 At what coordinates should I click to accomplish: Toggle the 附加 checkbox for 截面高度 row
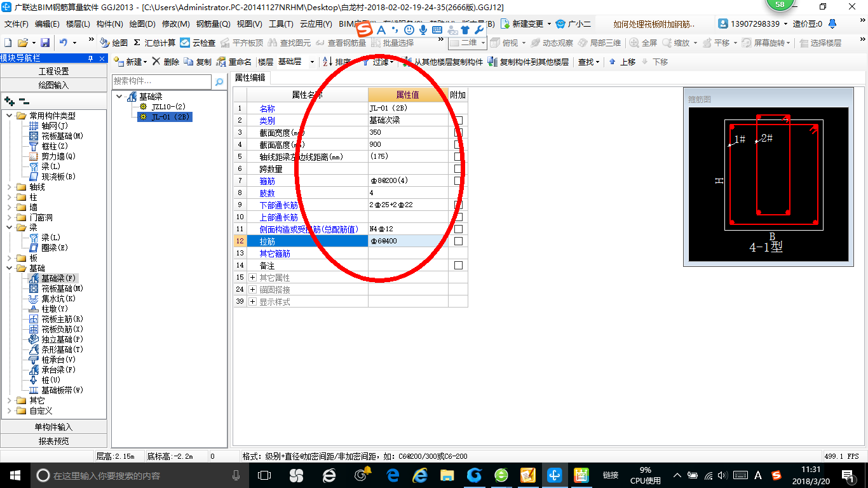click(x=458, y=144)
